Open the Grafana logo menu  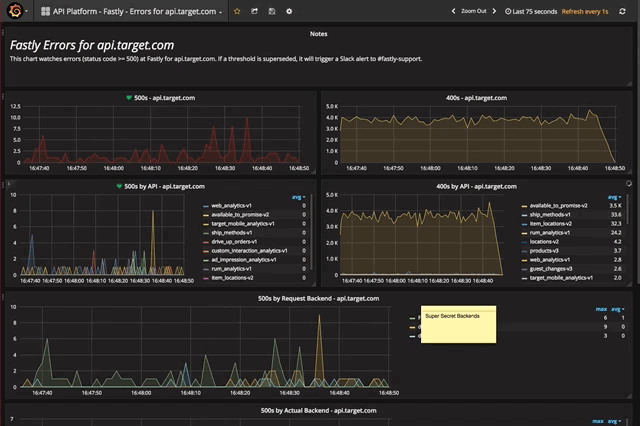click(16, 11)
